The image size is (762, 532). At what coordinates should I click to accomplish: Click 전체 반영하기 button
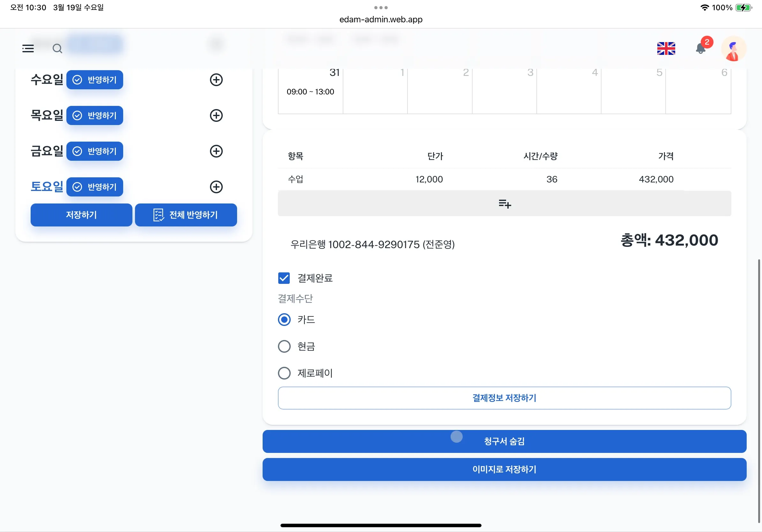pos(186,215)
